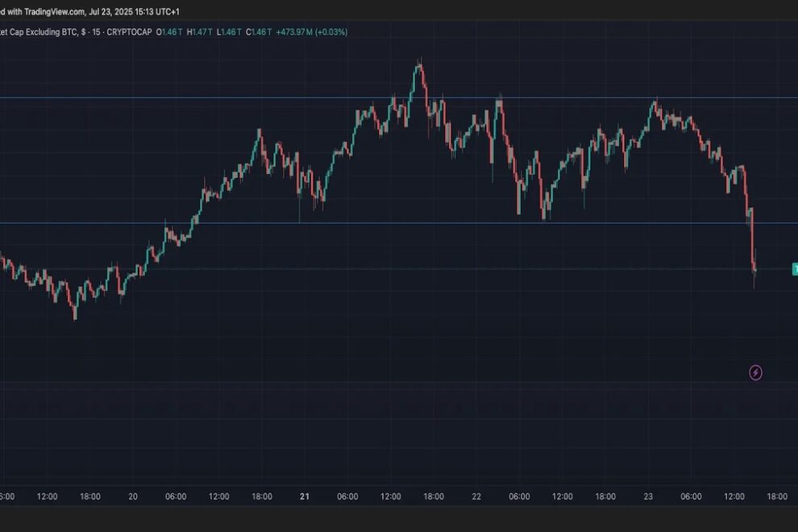Click date label 20 on time axis
Image resolution: width=798 pixels, height=532 pixels.
coord(133,497)
